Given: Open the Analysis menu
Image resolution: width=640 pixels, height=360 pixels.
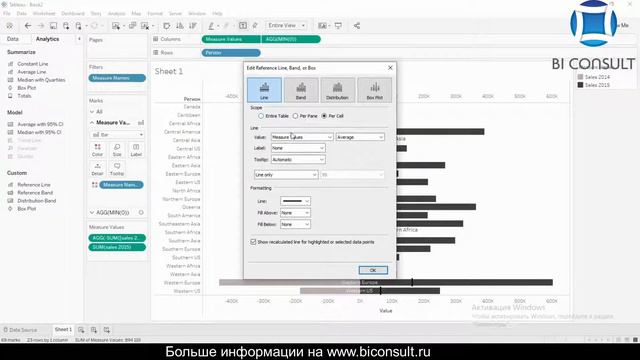Looking at the screenshot, I should point(116,13).
